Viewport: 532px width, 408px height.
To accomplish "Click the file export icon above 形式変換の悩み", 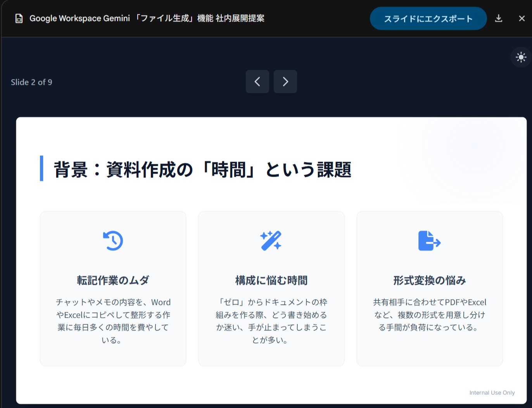I will [x=429, y=241].
